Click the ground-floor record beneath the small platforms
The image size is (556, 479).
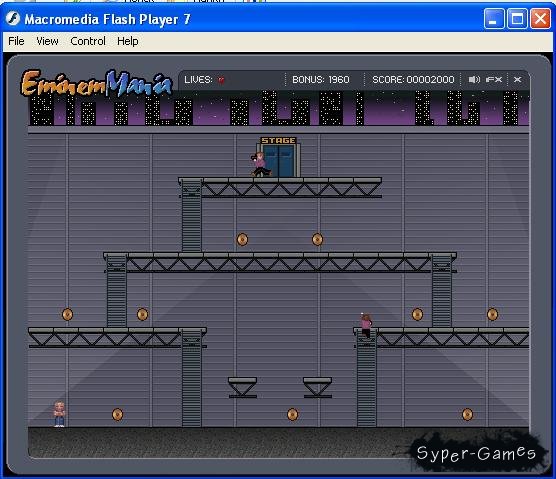point(293,414)
